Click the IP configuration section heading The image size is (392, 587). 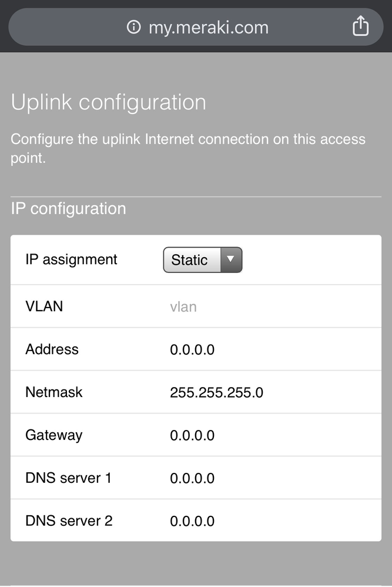pos(68,209)
